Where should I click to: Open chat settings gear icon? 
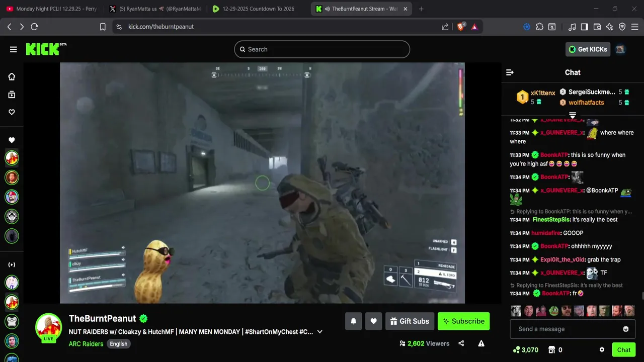(602, 350)
